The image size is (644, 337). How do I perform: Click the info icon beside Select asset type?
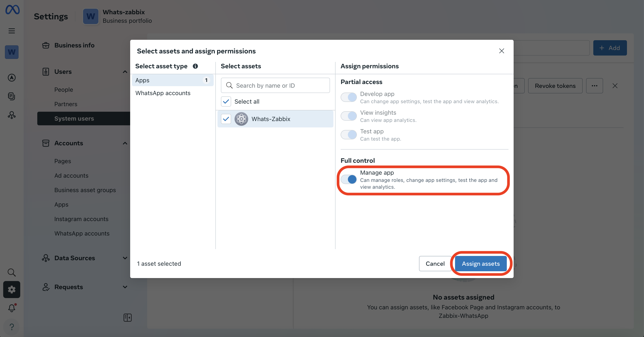tap(195, 66)
